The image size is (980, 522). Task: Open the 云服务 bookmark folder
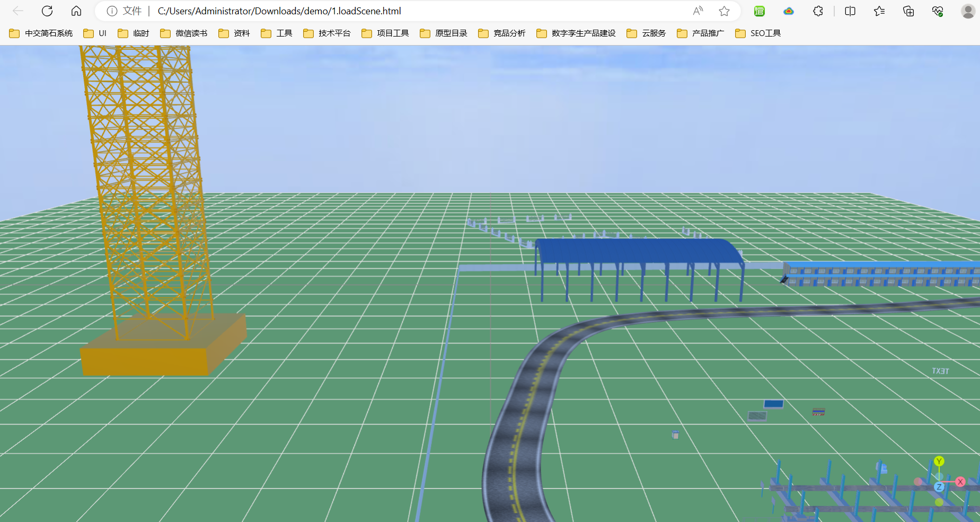[x=646, y=33]
